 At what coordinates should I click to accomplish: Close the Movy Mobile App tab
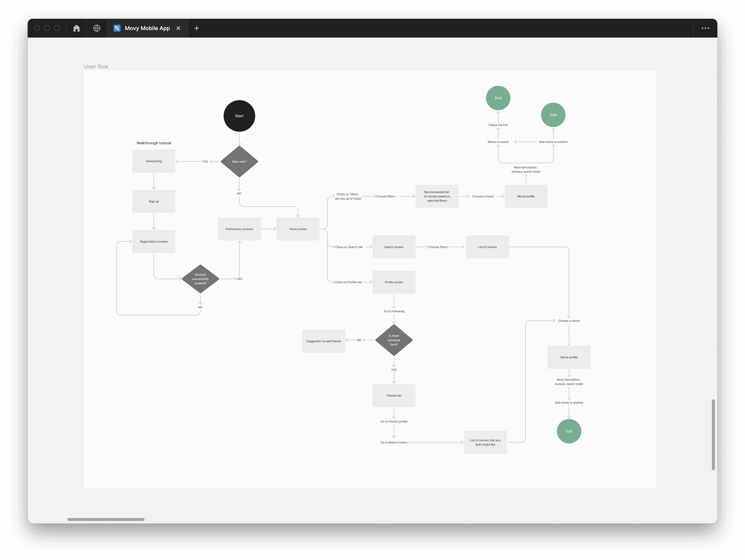point(179,28)
